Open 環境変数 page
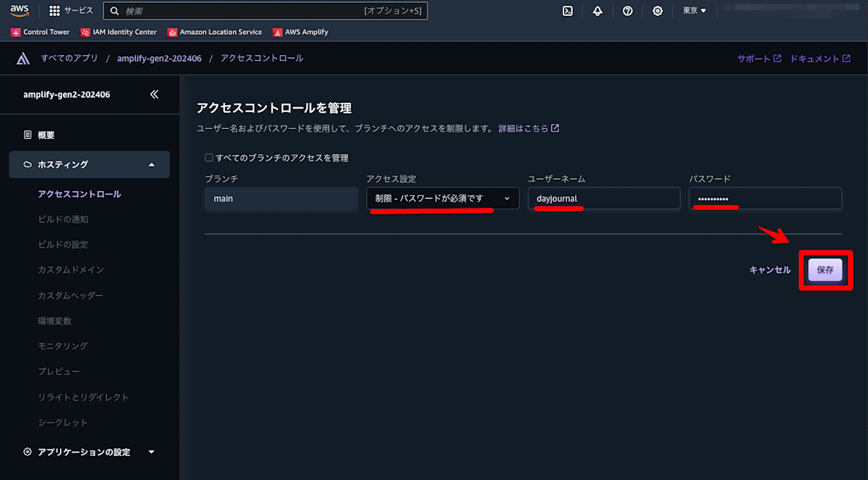The image size is (868, 480). pos(54,321)
